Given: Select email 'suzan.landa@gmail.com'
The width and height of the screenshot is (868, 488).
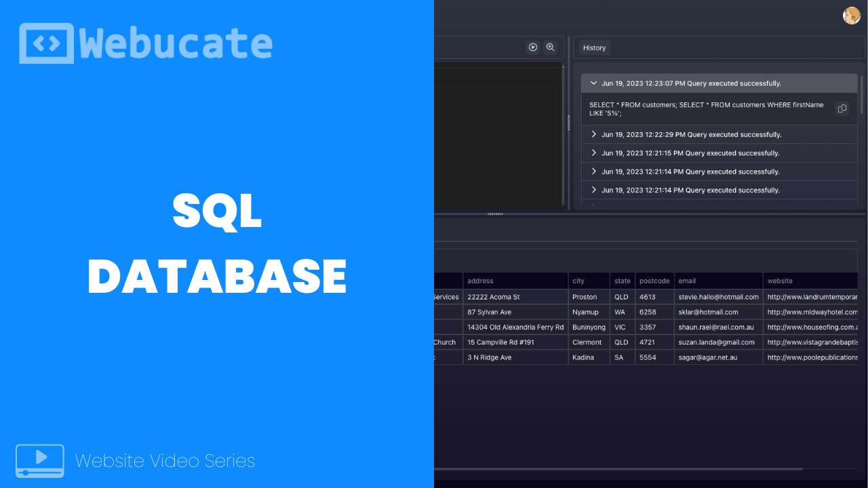Looking at the screenshot, I should 719,342.
